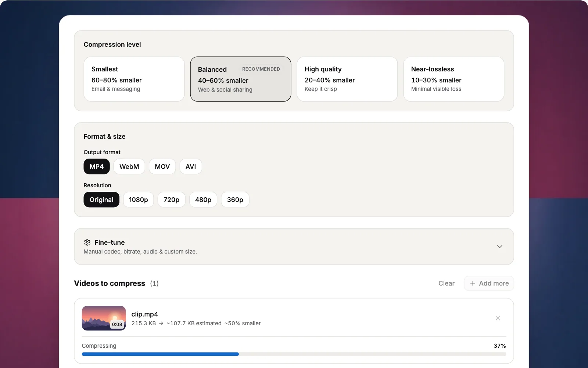
Task: Keep Original resolution
Action: (101, 199)
